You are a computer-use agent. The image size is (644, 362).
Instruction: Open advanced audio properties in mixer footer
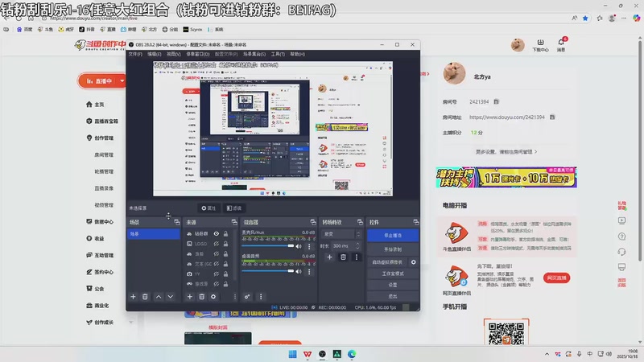(247, 296)
